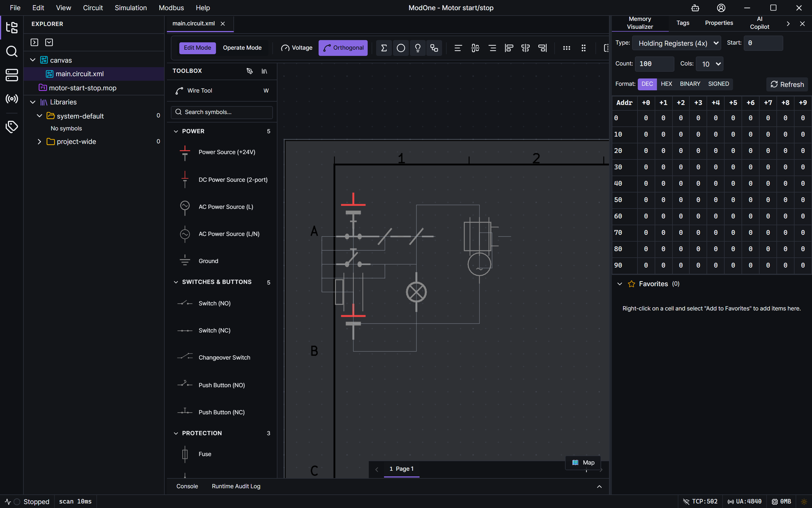Collapse the Libraries section

[32, 102]
